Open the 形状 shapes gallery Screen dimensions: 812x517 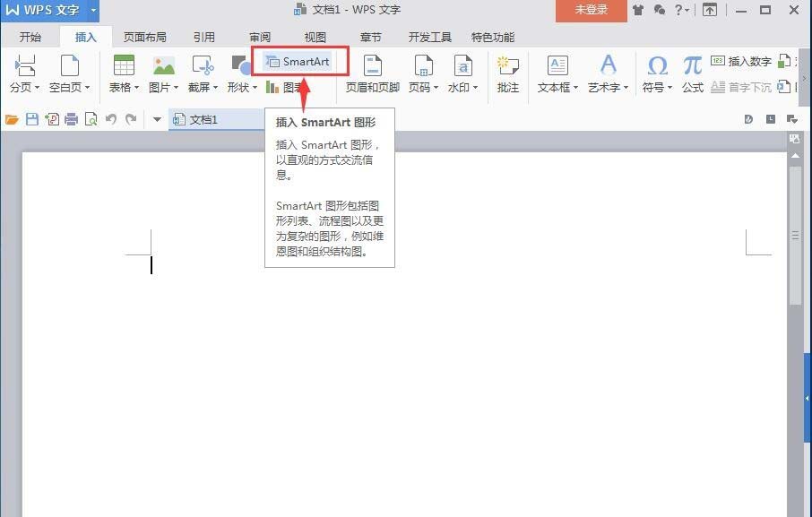[x=241, y=65]
